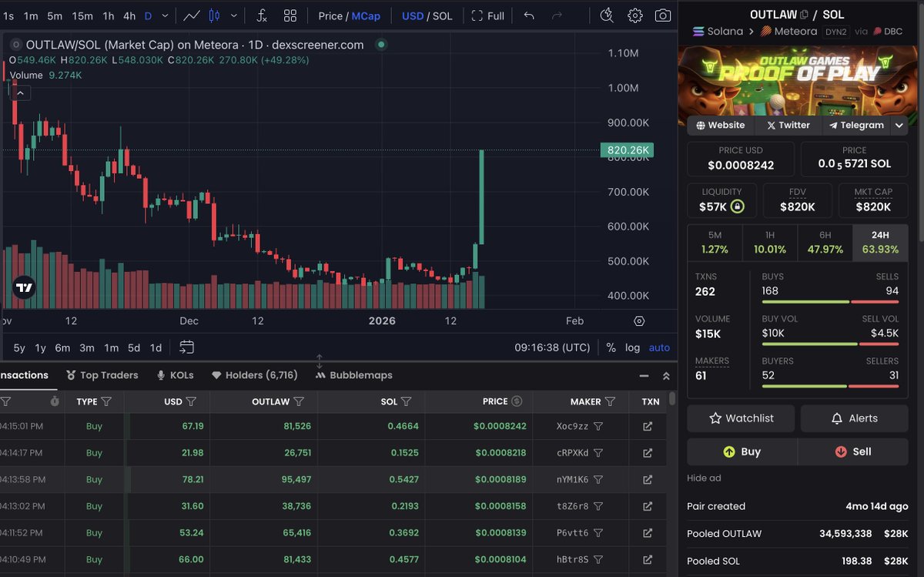Click the red Sell button

tap(854, 452)
